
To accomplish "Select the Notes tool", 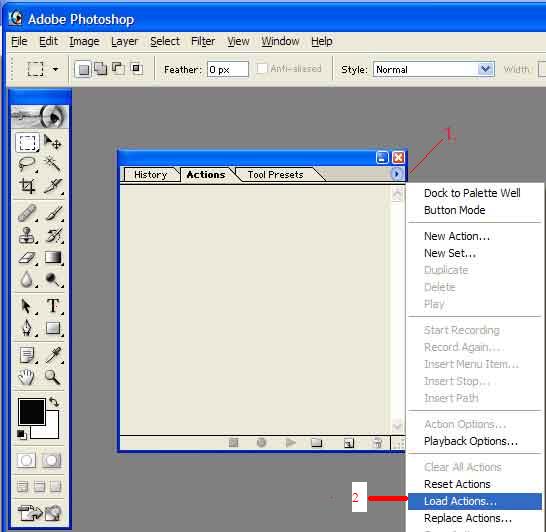I will point(27,355).
